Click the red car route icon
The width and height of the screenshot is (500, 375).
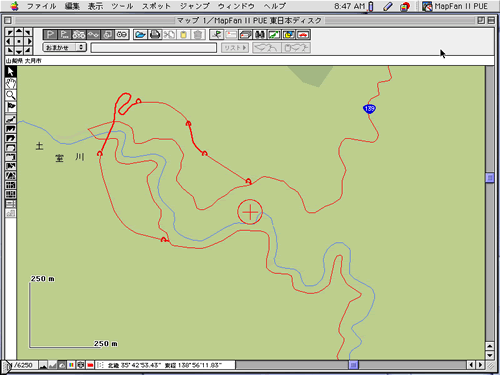point(303,35)
